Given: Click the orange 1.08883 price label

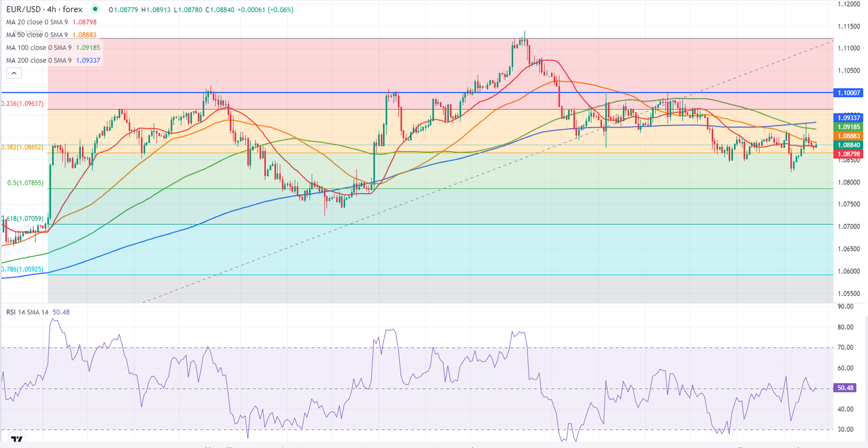Looking at the screenshot, I should [x=848, y=136].
